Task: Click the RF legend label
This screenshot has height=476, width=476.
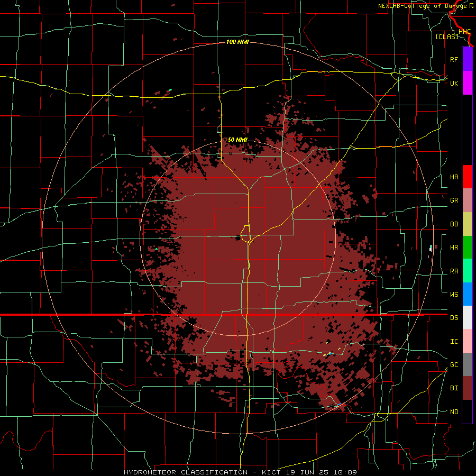Action: (x=454, y=59)
